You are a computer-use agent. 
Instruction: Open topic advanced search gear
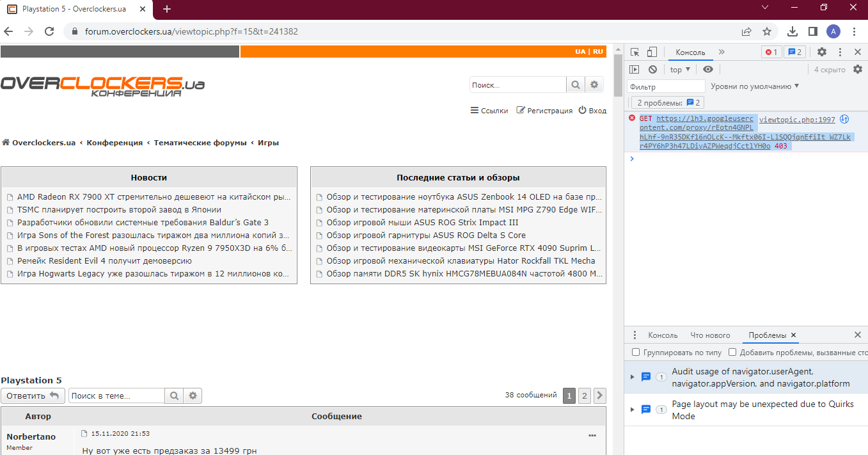193,396
